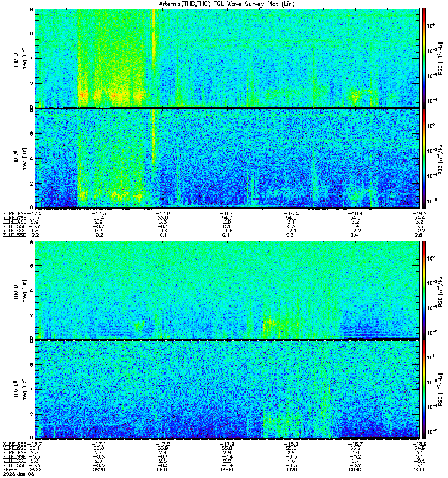Click the THC Y_RE_GSE value '56.1'
448x478 pixels.
[34, 448]
